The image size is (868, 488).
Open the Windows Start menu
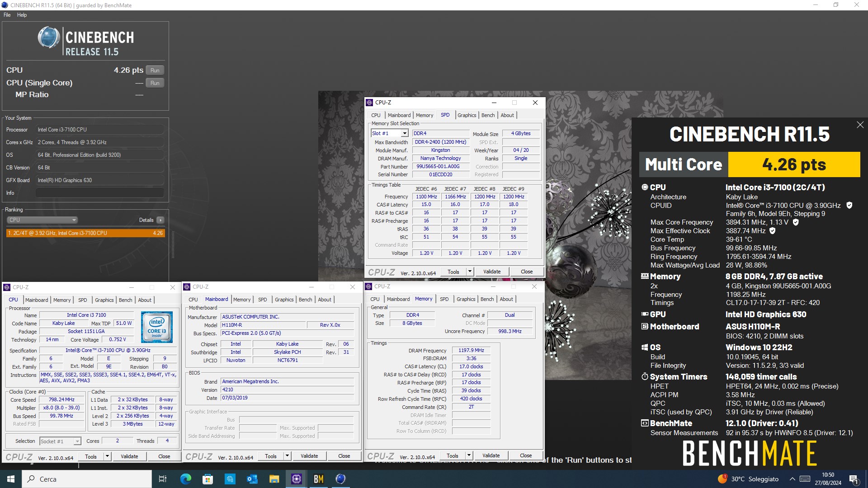click(x=11, y=479)
